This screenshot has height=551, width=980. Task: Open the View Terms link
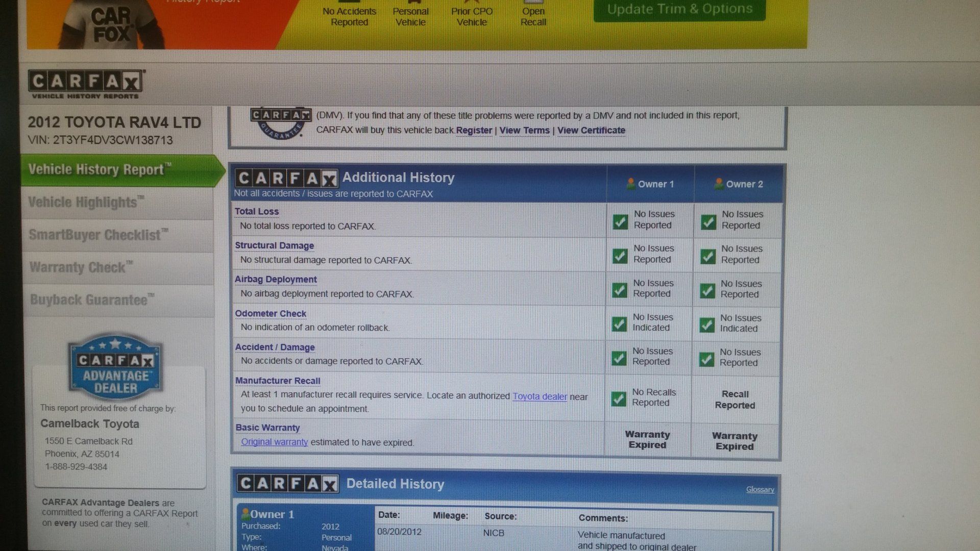[524, 131]
